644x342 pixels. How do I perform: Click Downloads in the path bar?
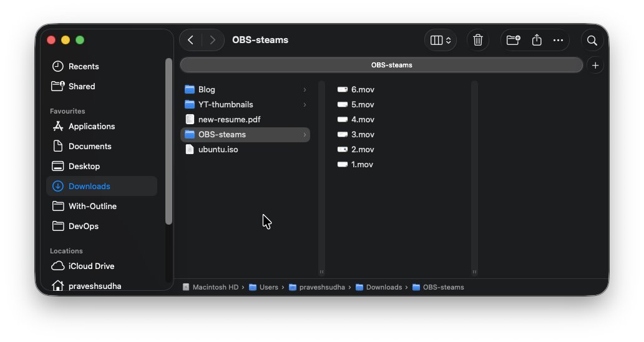(x=379, y=288)
